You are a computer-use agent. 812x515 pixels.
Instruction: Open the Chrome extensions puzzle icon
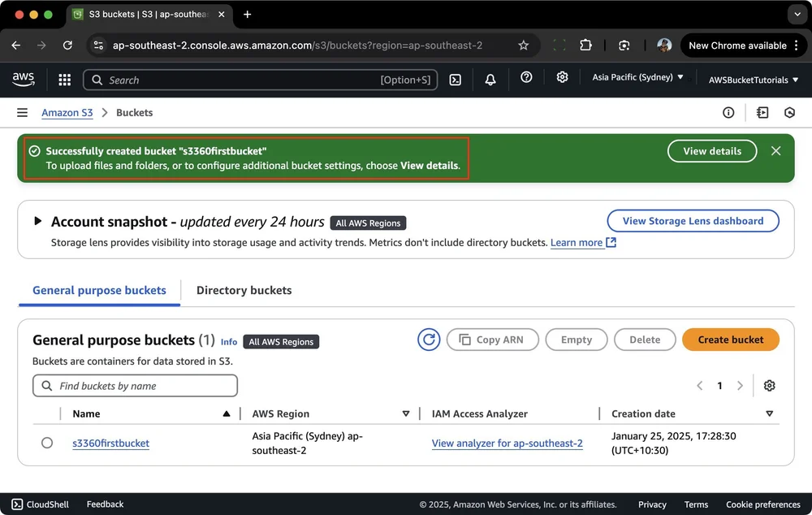tap(585, 45)
